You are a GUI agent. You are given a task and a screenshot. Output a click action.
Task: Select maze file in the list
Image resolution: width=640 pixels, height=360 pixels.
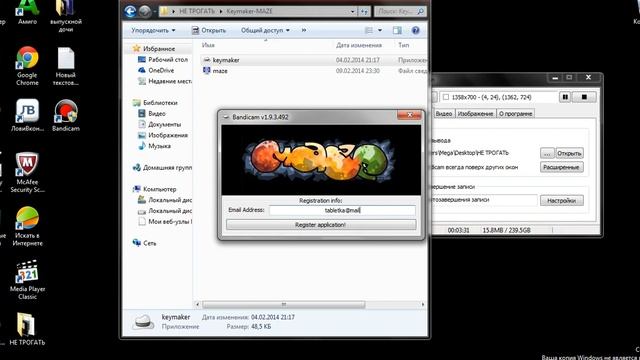click(x=220, y=71)
